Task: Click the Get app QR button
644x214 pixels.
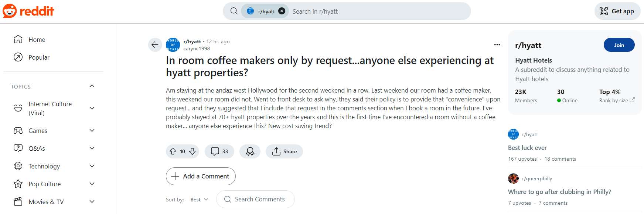Action: [617, 11]
